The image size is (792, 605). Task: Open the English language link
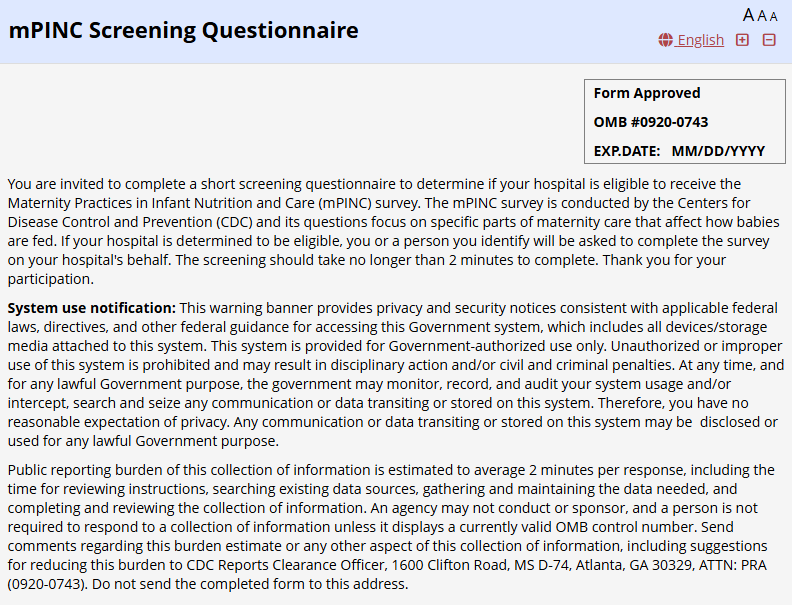[700, 40]
